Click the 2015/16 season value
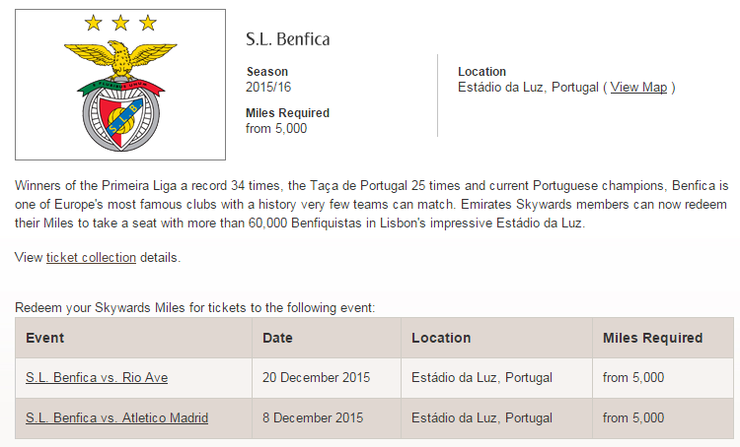Screen dimensions: 740x447 [267, 88]
